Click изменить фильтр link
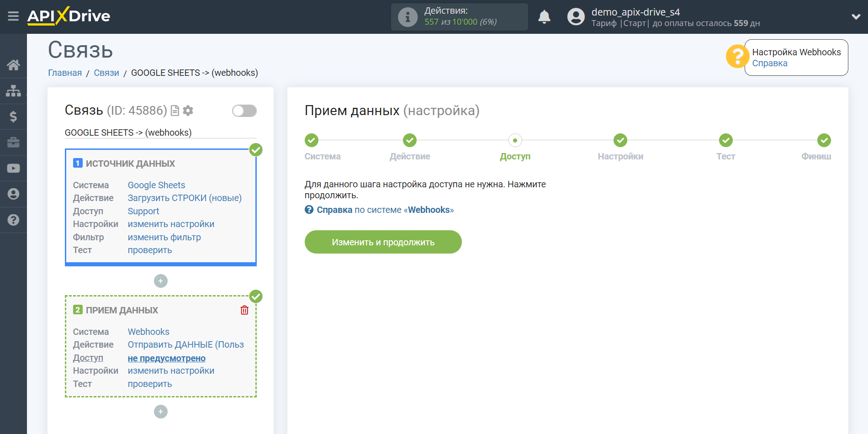The width and height of the screenshot is (868, 434). tap(164, 237)
